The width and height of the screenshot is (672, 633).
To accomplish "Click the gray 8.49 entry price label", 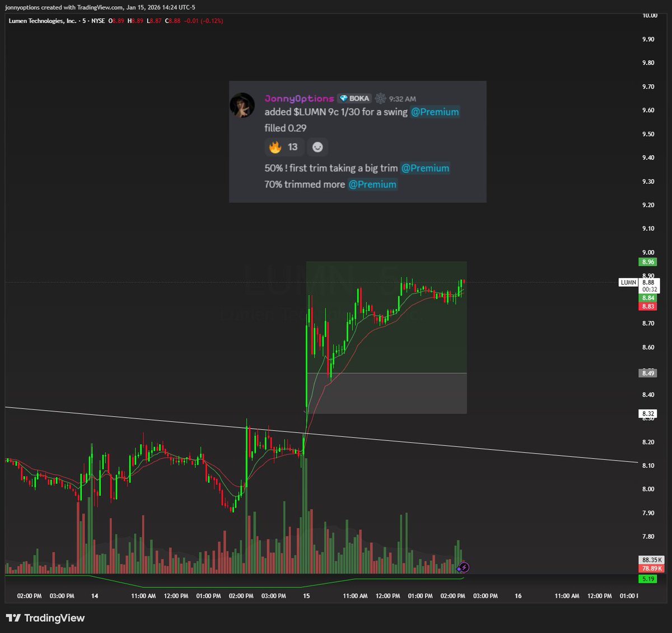I will coord(648,373).
